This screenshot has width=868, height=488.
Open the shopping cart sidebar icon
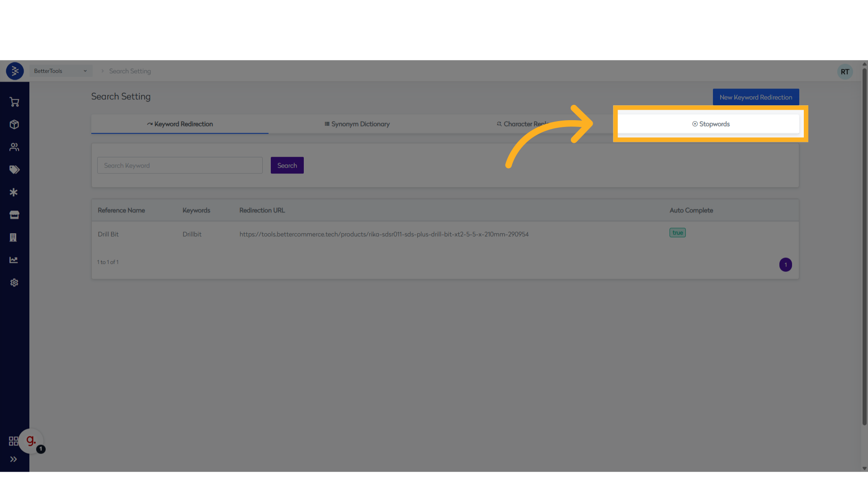[x=14, y=102]
